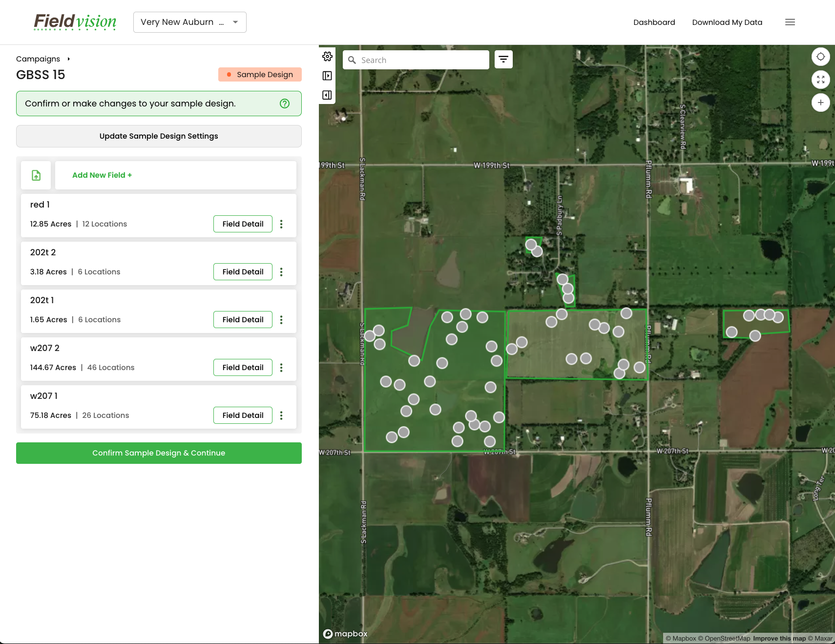
Task: Open the Dashboard menu item
Action: coord(654,22)
